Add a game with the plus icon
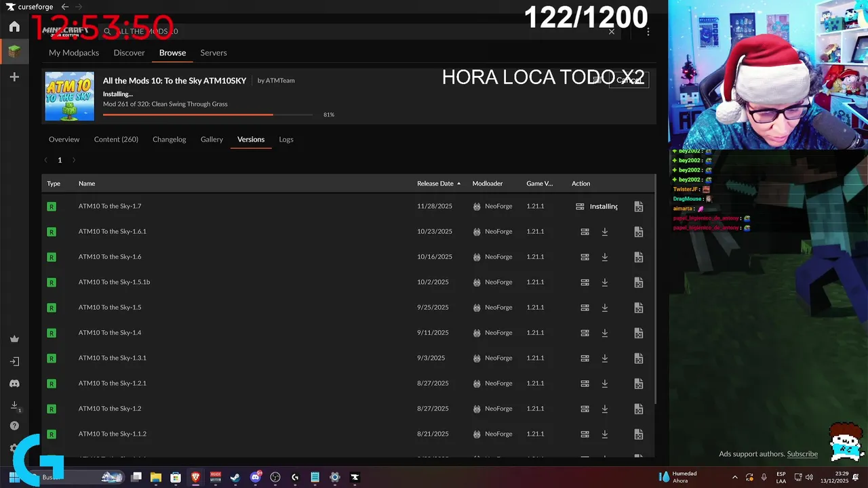The image size is (868, 488). (x=14, y=77)
